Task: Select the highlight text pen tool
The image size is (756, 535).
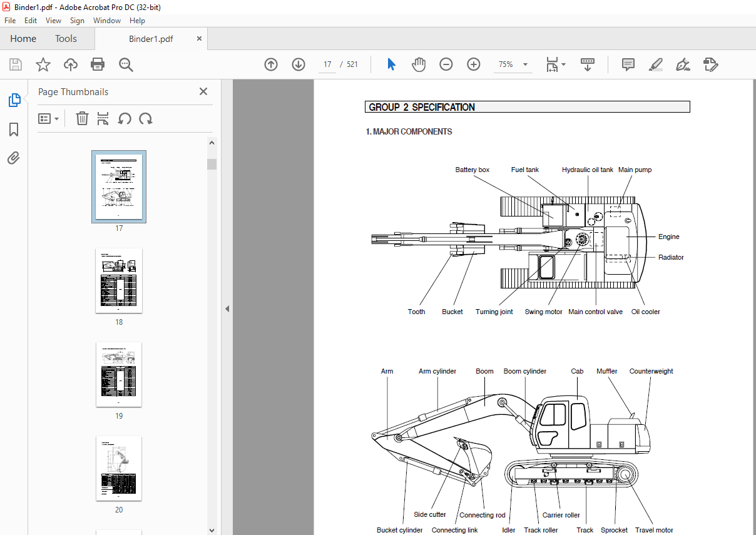Action: 656,64
